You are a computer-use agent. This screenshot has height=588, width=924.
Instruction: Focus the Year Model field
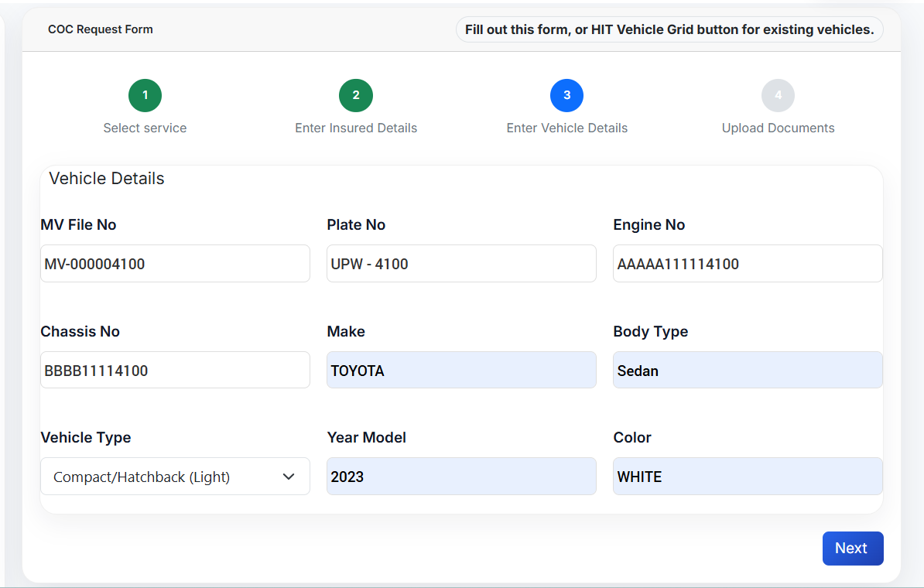(461, 477)
